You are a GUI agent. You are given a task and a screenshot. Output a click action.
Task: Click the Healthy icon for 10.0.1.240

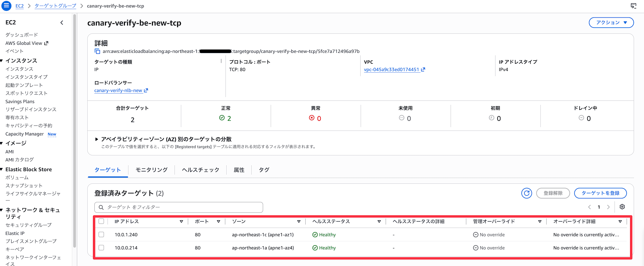click(x=315, y=235)
